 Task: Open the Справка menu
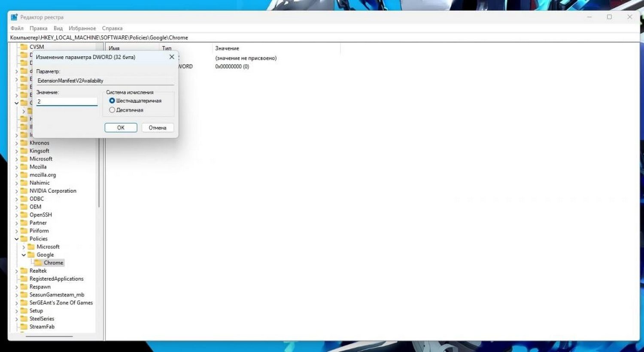(112, 28)
